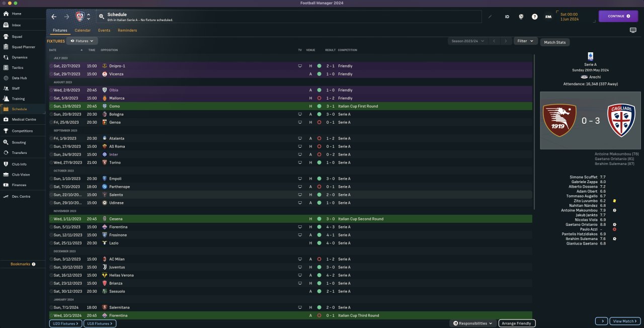Image resolution: width=644 pixels, height=328 pixels.
Task: Open Medical Centre from the sidebar
Action: 23,120
